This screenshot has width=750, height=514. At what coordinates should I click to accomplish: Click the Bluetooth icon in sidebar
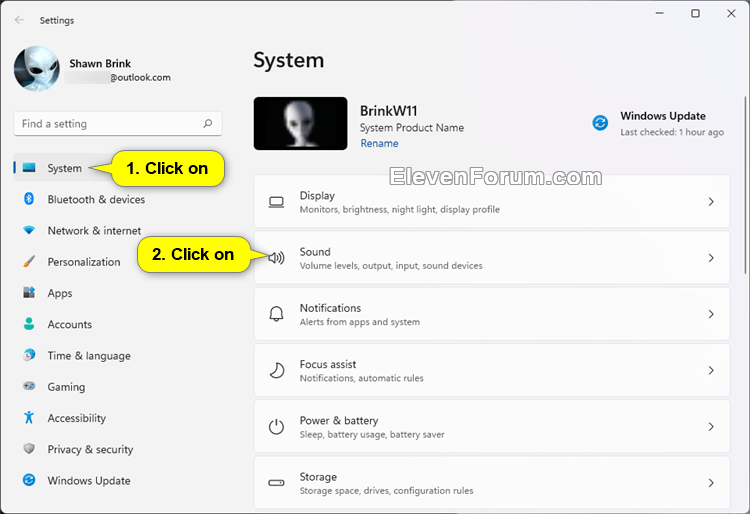(29, 199)
